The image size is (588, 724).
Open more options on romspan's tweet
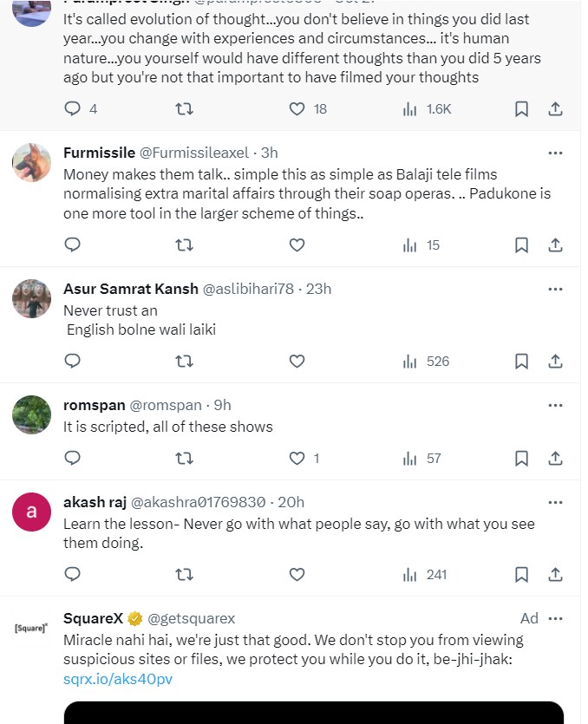click(x=555, y=405)
